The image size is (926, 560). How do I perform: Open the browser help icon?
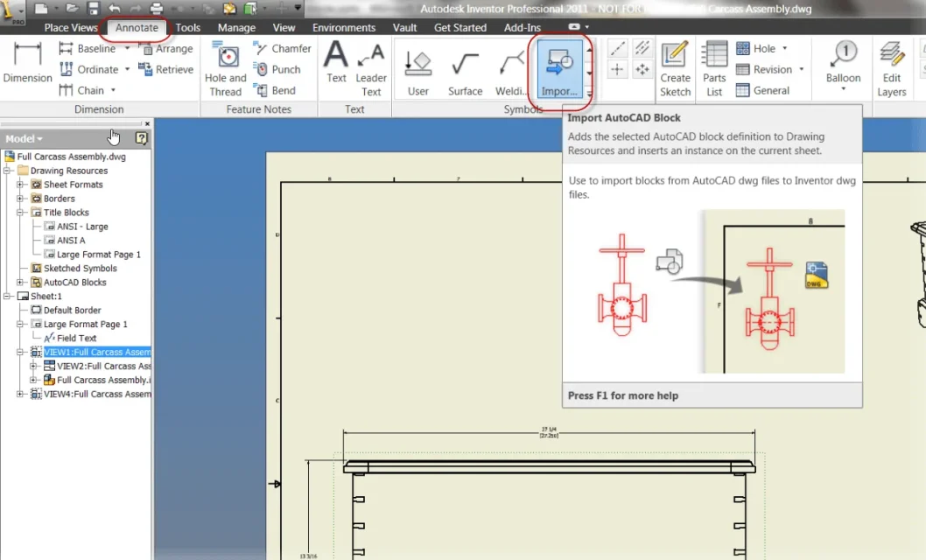coord(141,138)
